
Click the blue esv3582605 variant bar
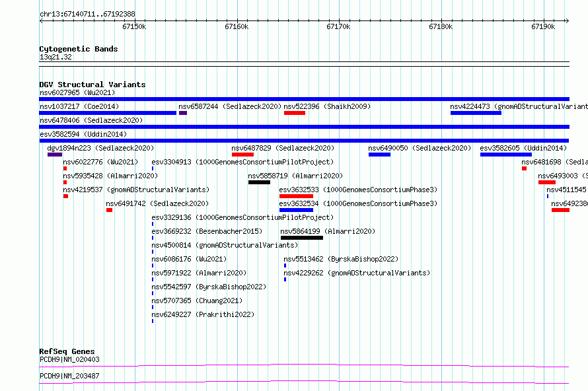(x=506, y=155)
